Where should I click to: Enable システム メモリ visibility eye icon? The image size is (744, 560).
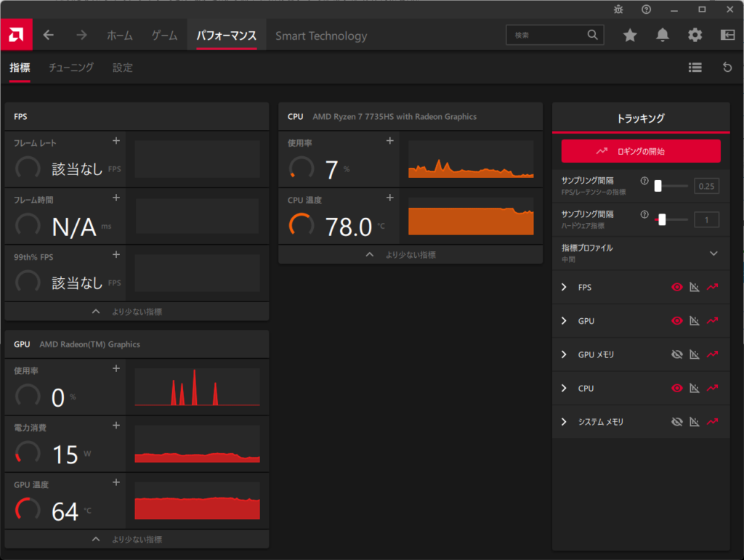677,422
